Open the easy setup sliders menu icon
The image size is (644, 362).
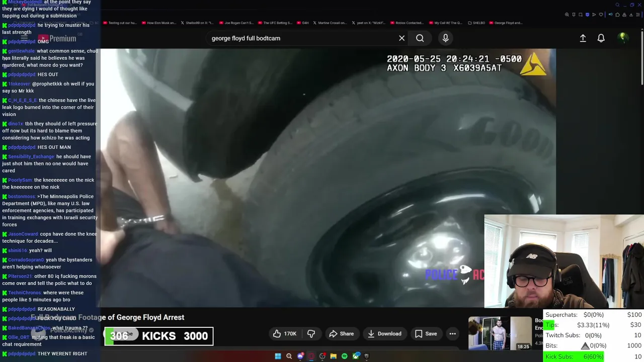pos(638,15)
